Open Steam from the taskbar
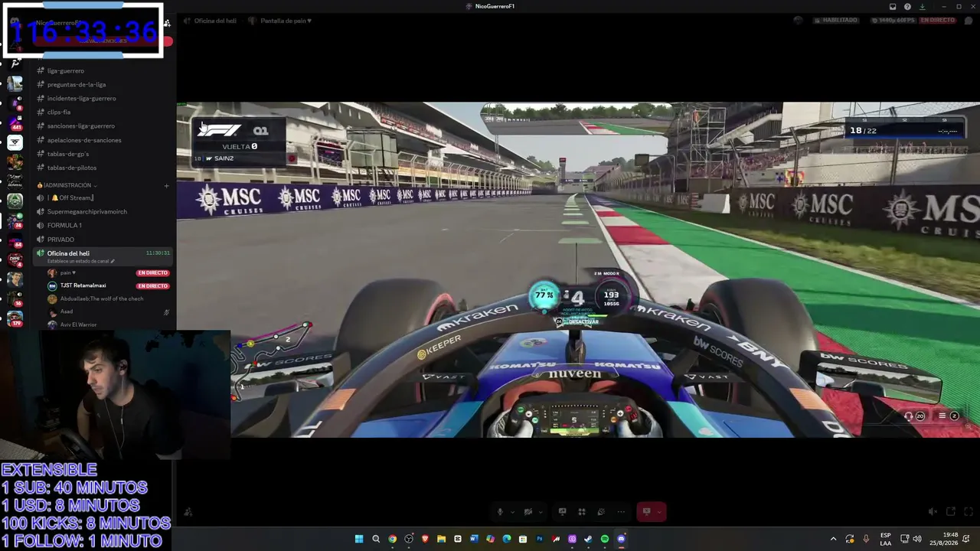Screen dimensions: 980x551 [588, 539]
